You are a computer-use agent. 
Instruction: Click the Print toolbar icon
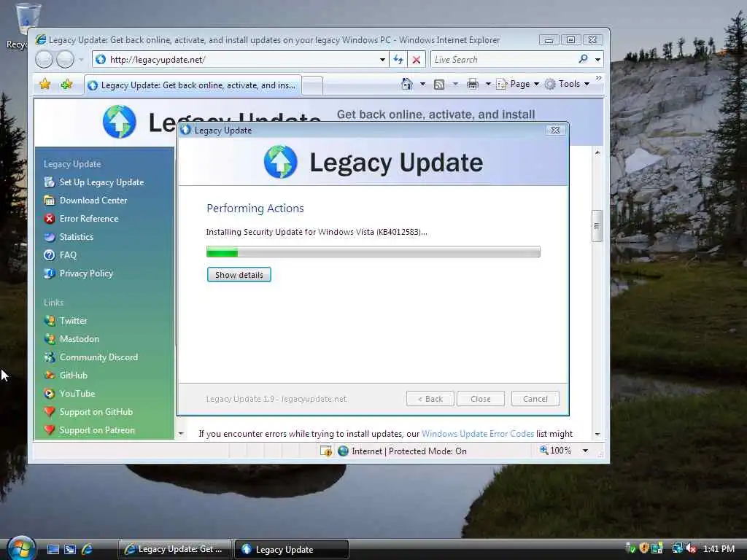coord(472,85)
